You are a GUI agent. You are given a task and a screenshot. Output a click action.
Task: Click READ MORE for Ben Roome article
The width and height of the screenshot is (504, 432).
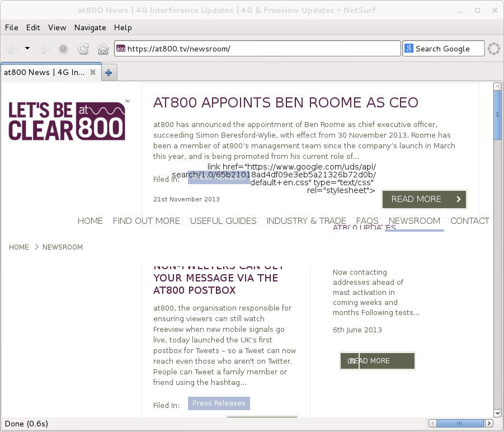tap(424, 199)
